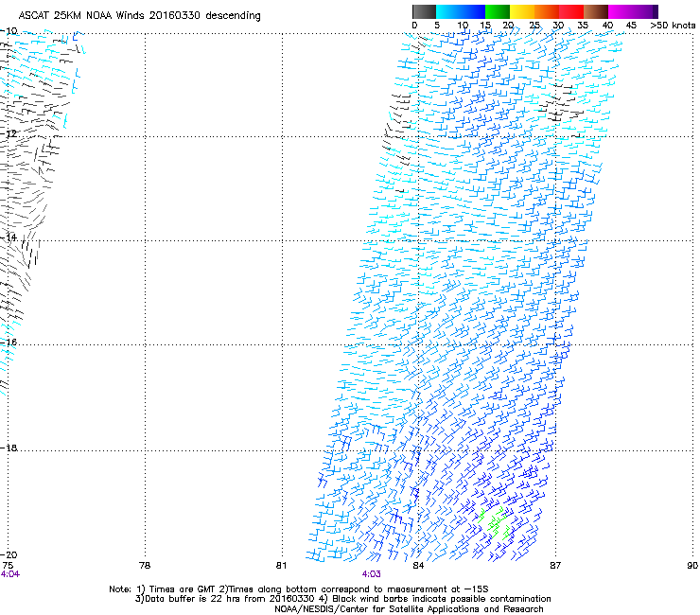Click the green 15-20 knots legend segment

pos(498,11)
